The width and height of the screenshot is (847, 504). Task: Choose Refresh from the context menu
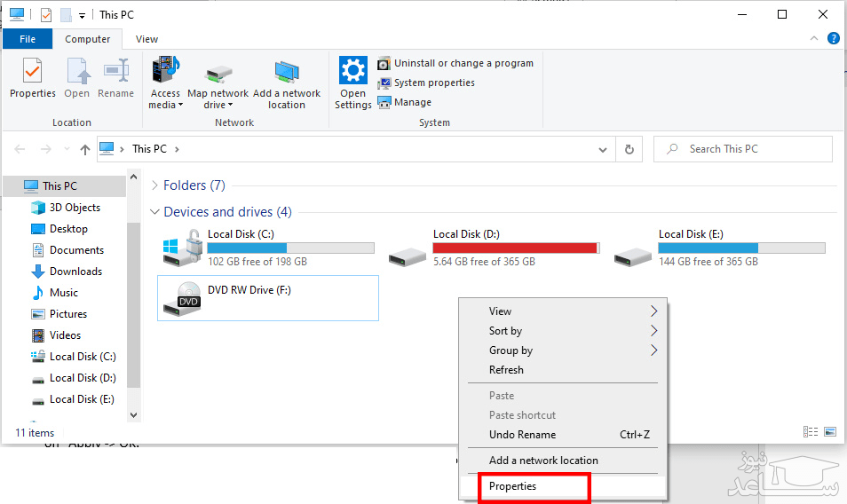506,370
